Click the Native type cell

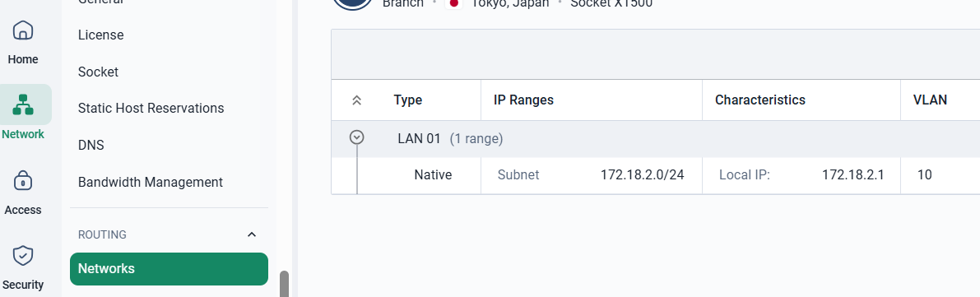(433, 175)
